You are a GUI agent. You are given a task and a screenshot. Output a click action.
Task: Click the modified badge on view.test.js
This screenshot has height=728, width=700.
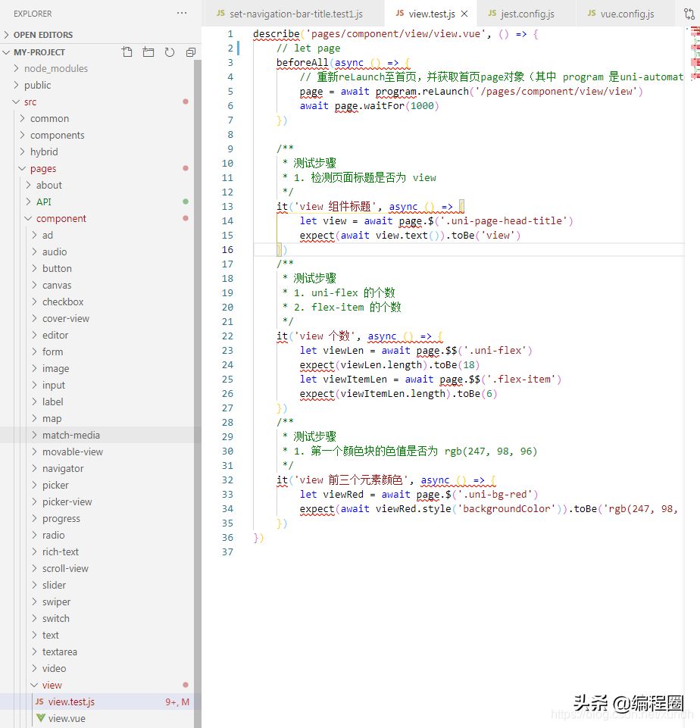[177, 701]
